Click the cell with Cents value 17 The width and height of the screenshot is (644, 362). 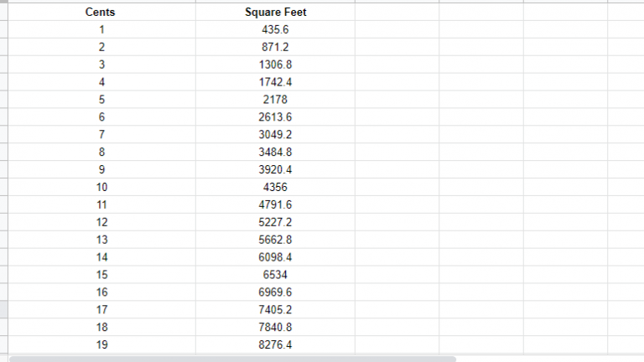click(x=101, y=310)
